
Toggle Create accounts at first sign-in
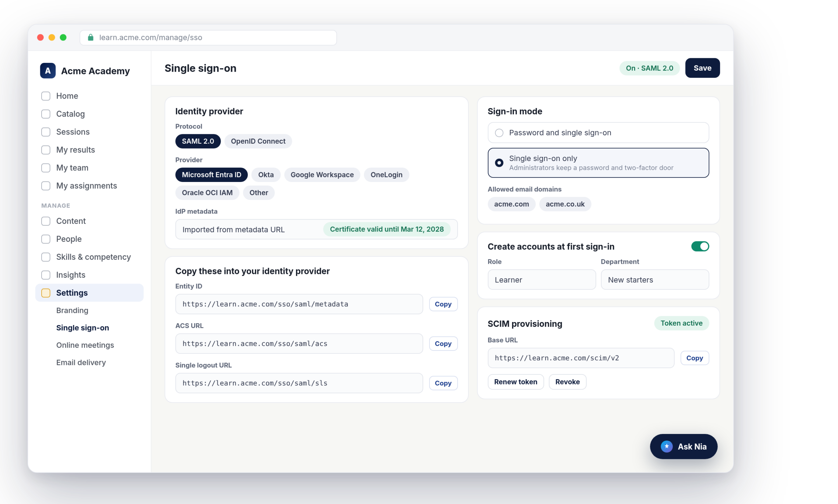point(700,246)
